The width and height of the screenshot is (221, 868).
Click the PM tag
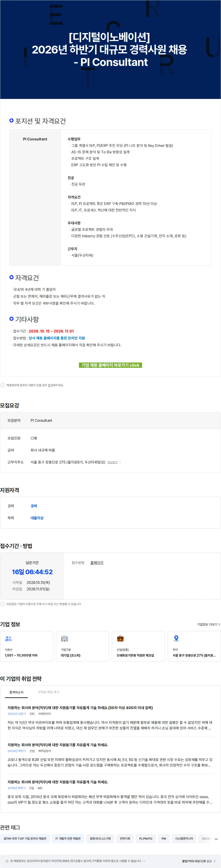(x=164, y=838)
